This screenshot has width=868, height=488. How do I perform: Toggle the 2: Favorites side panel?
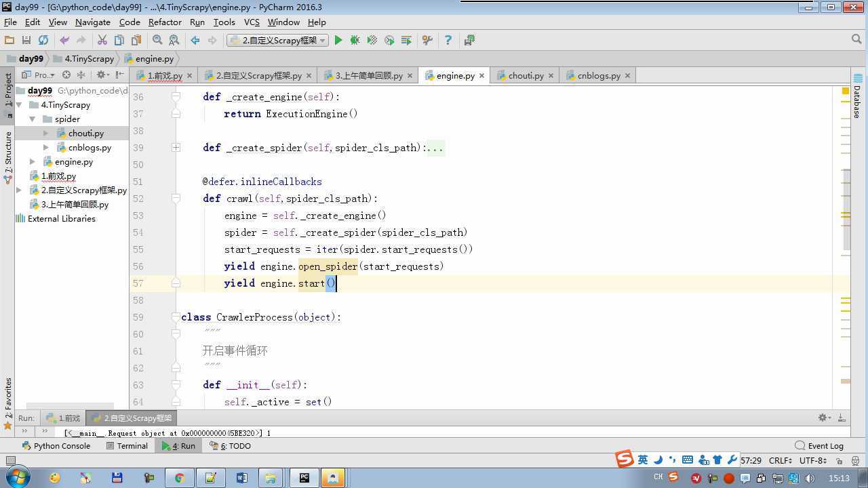click(8, 403)
